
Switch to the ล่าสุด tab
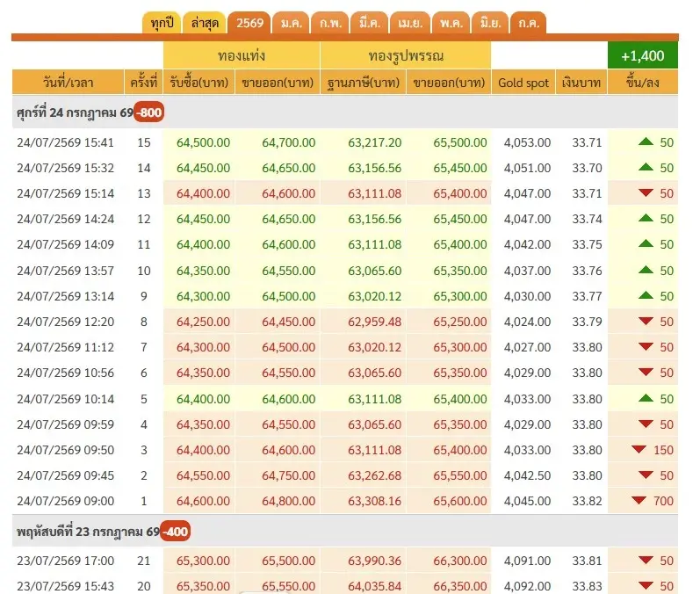tap(205, 23)
